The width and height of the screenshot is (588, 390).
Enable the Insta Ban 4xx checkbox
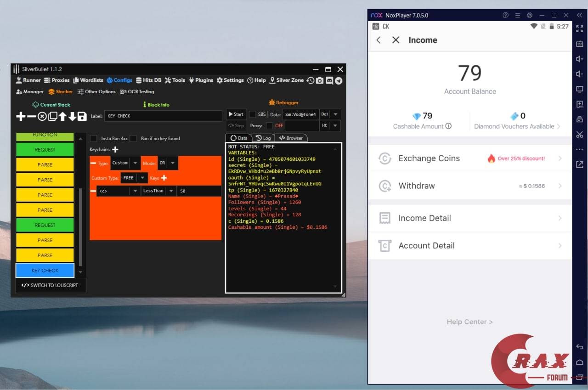[94, 138]
